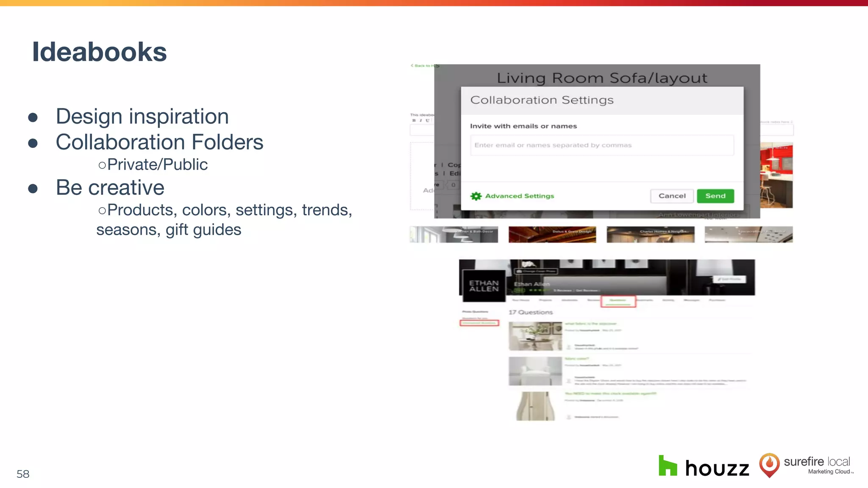Click the Surefire Local flame pin icon
This screenshot has height=488, width=868.
coord(769,465)
